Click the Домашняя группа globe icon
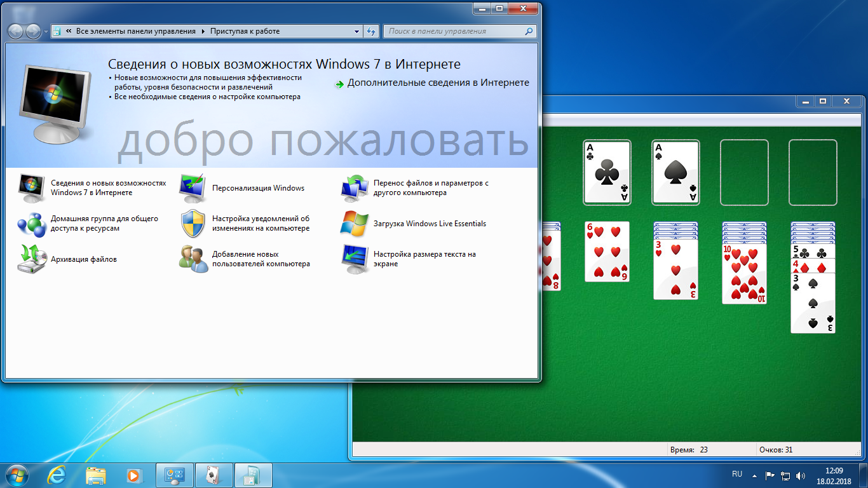Image resolution: width=868 pixels, height=488 pixels. pyautogui.click(x=32, y=223)
